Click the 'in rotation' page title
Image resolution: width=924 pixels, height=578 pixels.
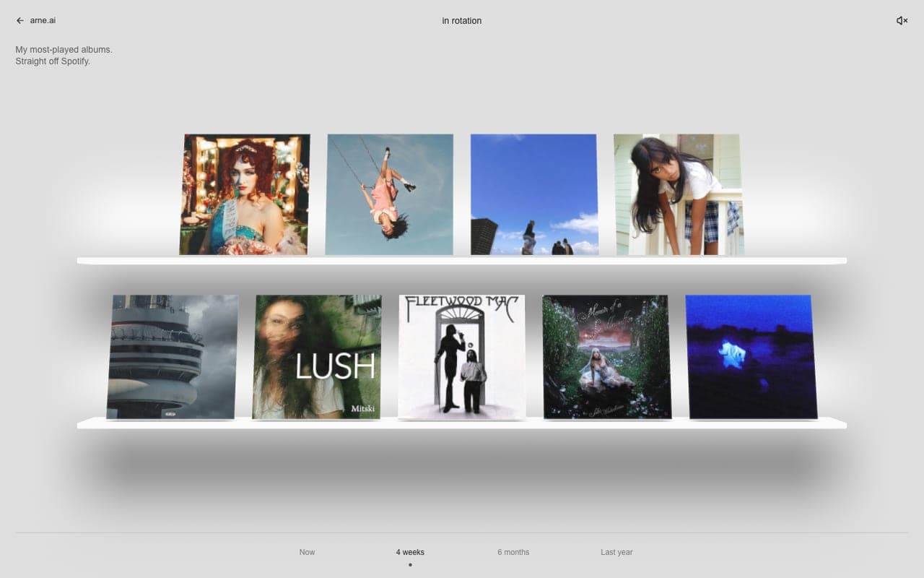pos(462,21)
